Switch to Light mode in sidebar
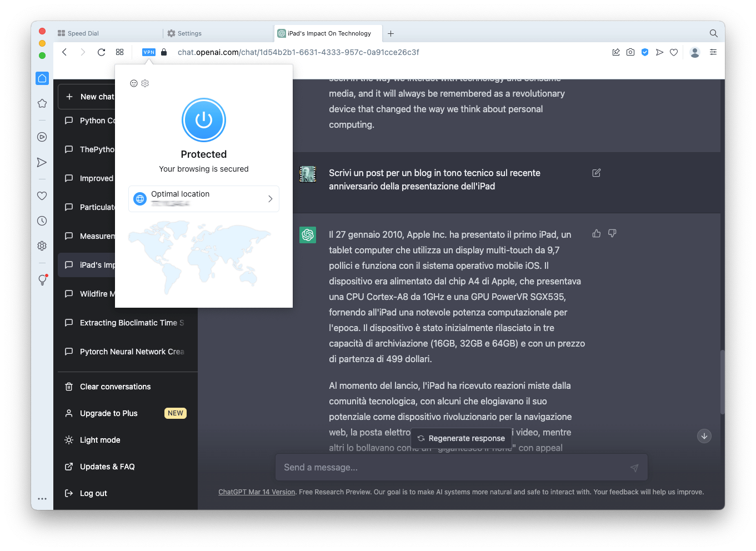Viewport: 756px width, 551px height. tap(100, 440)
